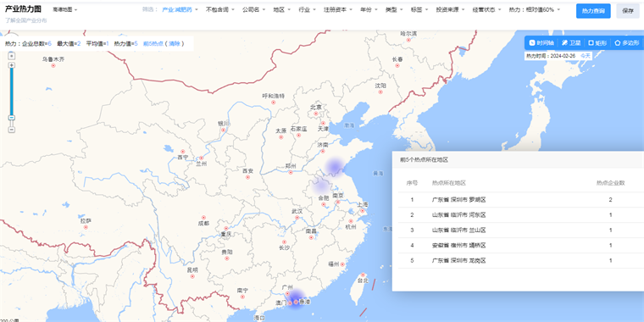Open the 注册资本 filter dropdown
Screen dimensions: 644x322
337,9
